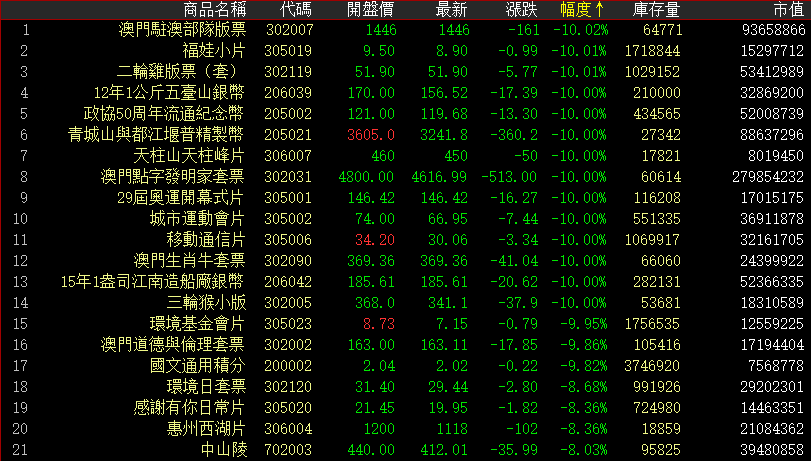Click red opening price 34.20

(375, 240)
